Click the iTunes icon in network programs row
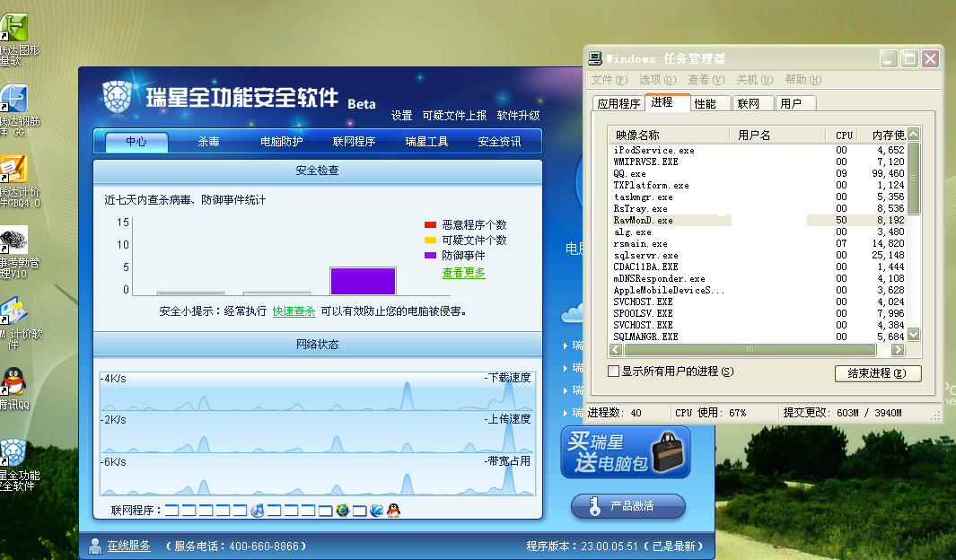Screen dimensions: 956x560 [258, 511]
